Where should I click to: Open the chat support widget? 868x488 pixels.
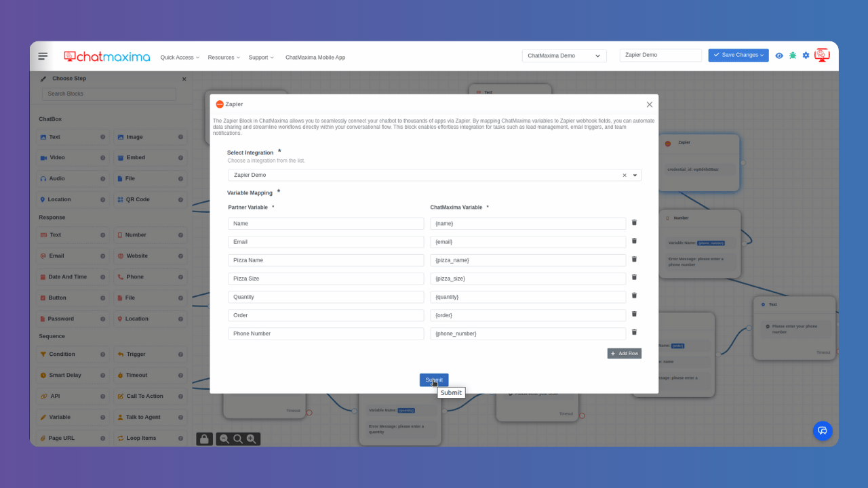(823, 430)
